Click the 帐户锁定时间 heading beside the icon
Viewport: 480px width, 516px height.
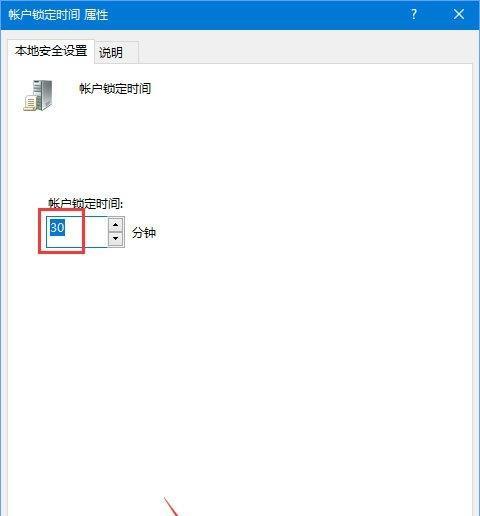point(115,88)
